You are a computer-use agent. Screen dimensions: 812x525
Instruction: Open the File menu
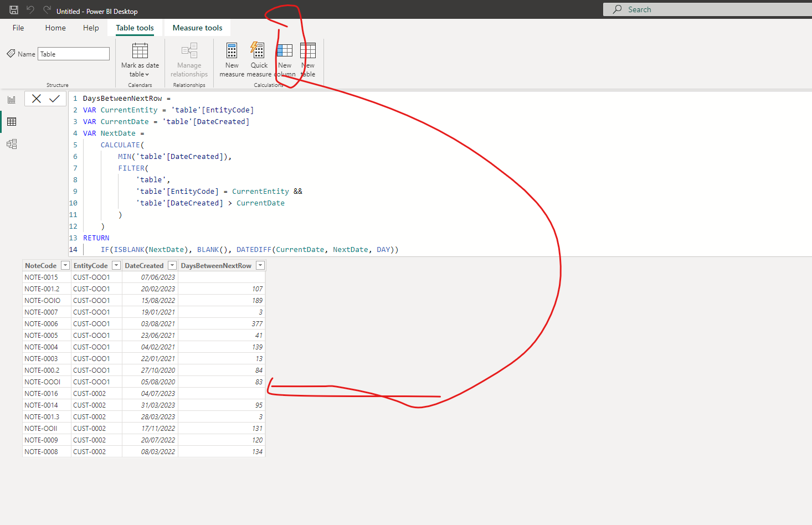(18, 28)
